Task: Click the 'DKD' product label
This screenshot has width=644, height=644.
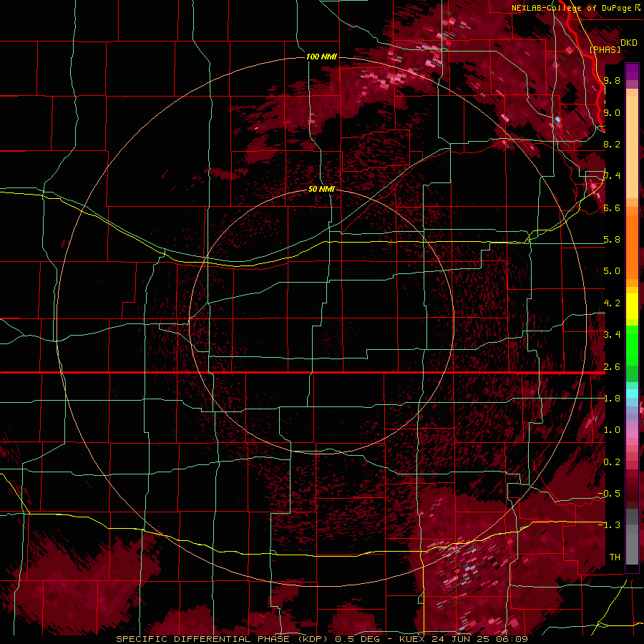Action: pos(629,43)
